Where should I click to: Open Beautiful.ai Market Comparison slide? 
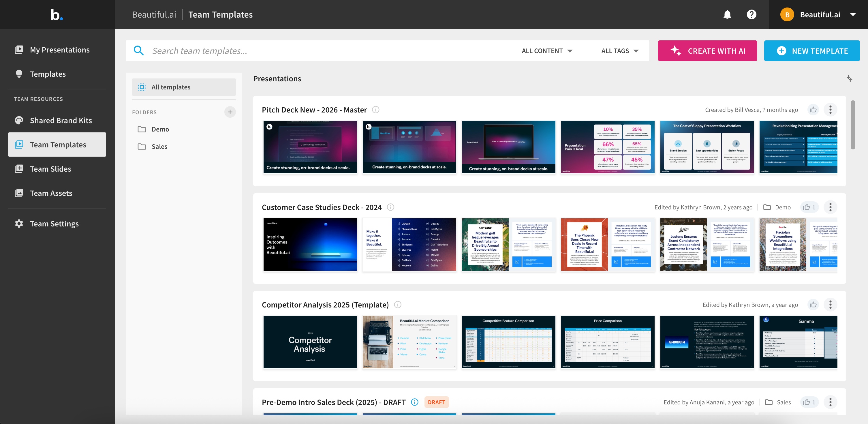[x=409, y=342]
